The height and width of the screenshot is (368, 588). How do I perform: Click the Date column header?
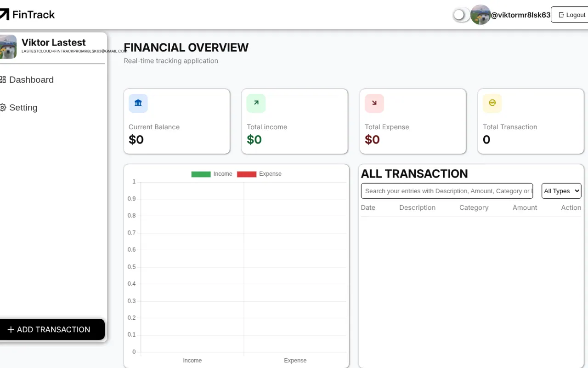[x=368, y=207]
